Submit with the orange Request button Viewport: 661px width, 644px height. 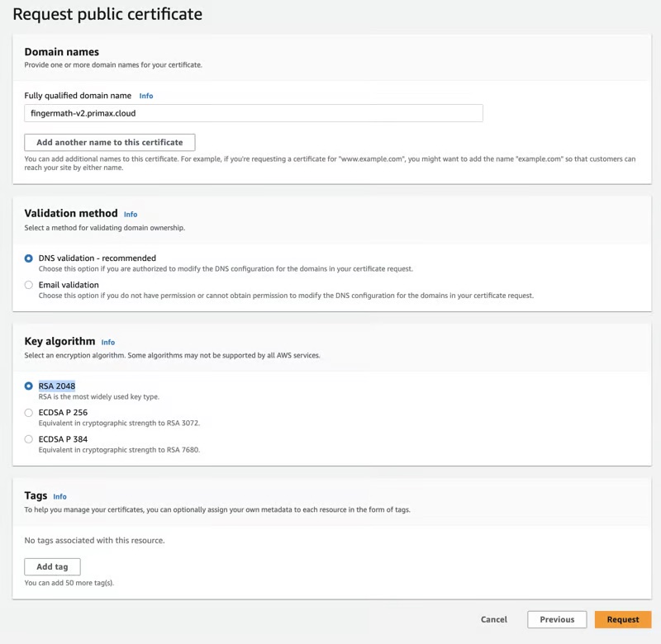click(623, 619)
